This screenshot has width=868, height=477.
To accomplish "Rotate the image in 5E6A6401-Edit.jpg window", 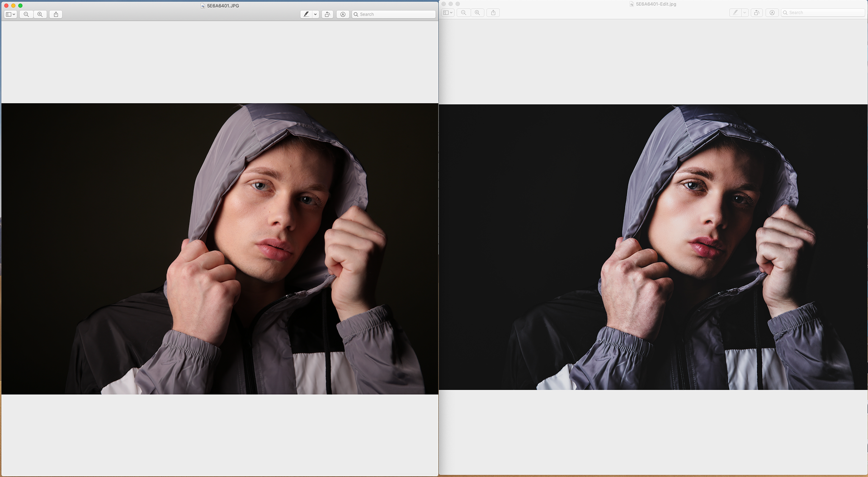I will click(x=756, y=13).
